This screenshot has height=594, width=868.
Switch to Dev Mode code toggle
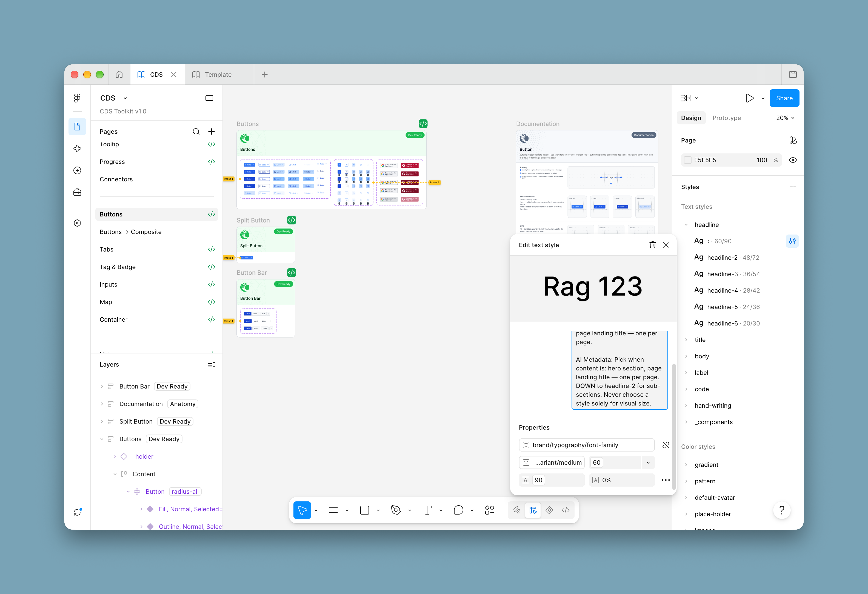click(566, 510)
